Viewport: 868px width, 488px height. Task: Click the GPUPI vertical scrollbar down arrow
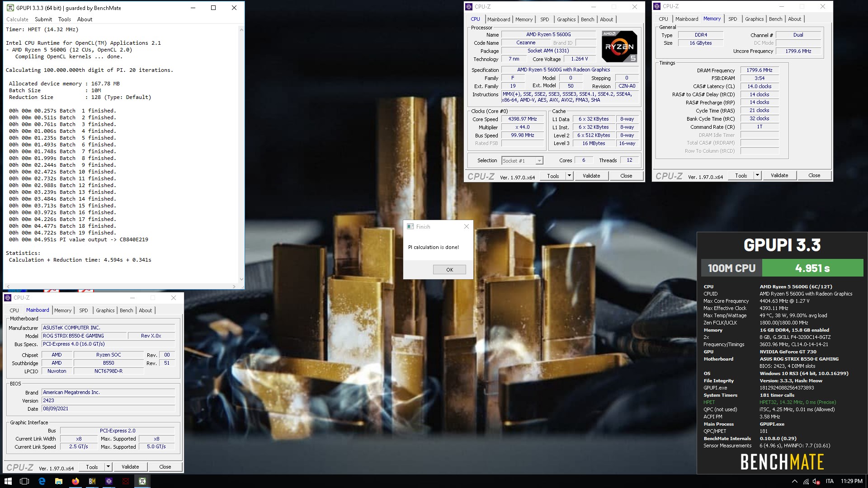(x=241, y=279)
